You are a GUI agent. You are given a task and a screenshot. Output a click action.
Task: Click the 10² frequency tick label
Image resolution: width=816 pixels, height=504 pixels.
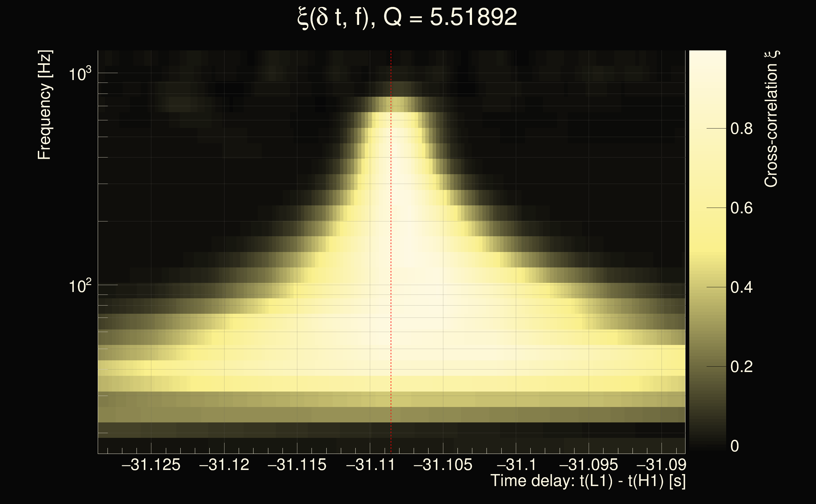79,286
